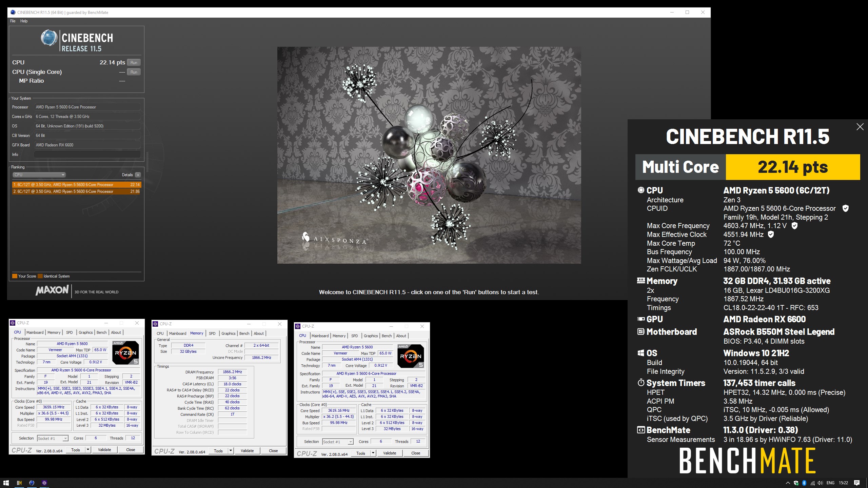Image resolution: width=868 pixels, height=488 pixels.
Task: Open the network connection tray icon
Action: click(812, 483)
